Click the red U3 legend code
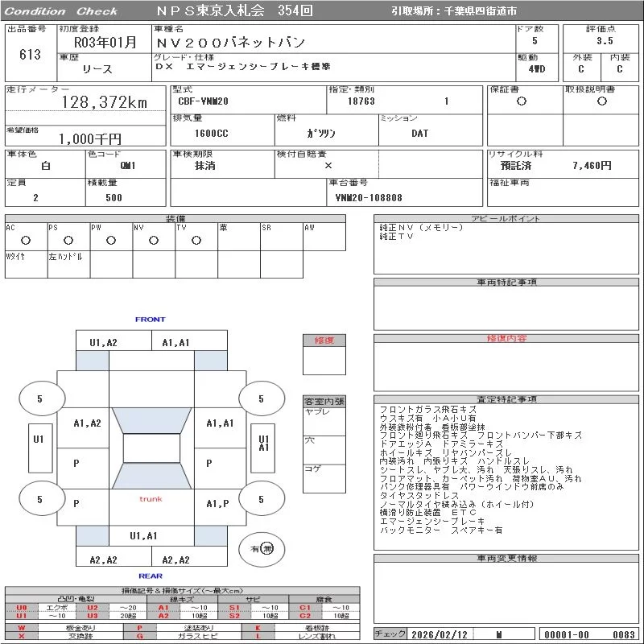The image size is (644, 644). tap(93, 616)
